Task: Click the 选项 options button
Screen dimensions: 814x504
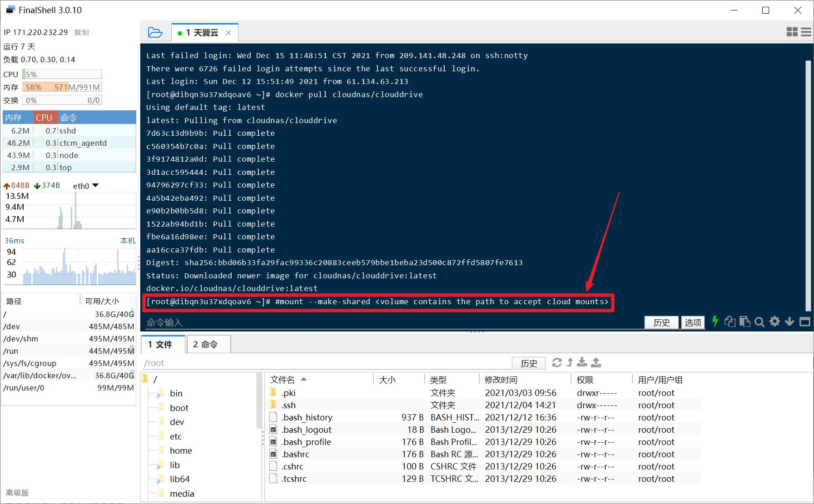Action: pyautogui.click(x=693, y=322)
